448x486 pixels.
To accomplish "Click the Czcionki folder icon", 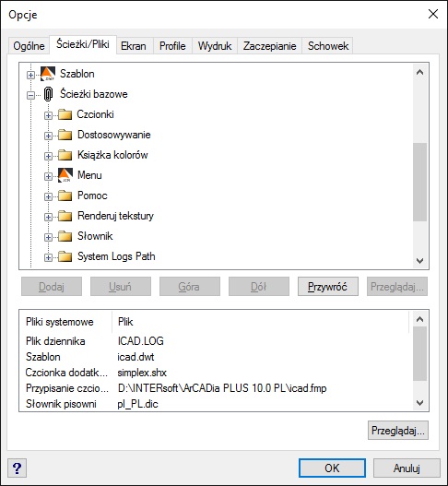I will pyautogui.click(x=65, y=114).
